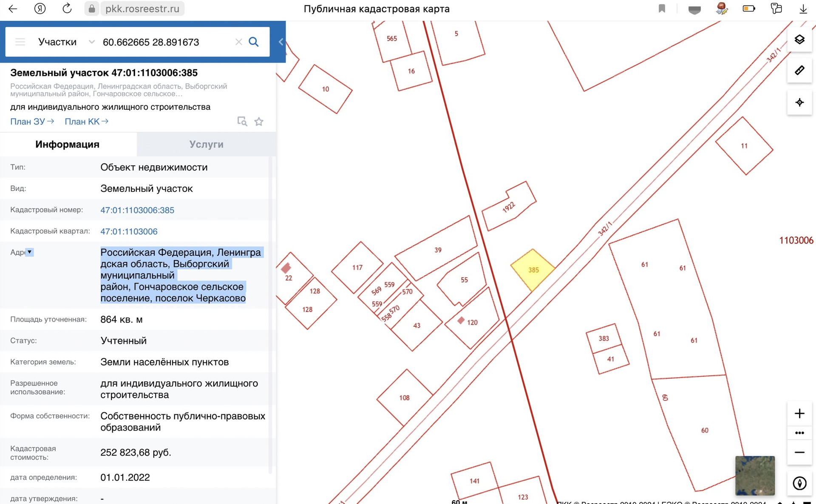The image size is (816, 504).
Task: Click the blue search magnifier icon
Action: (254, 42)
